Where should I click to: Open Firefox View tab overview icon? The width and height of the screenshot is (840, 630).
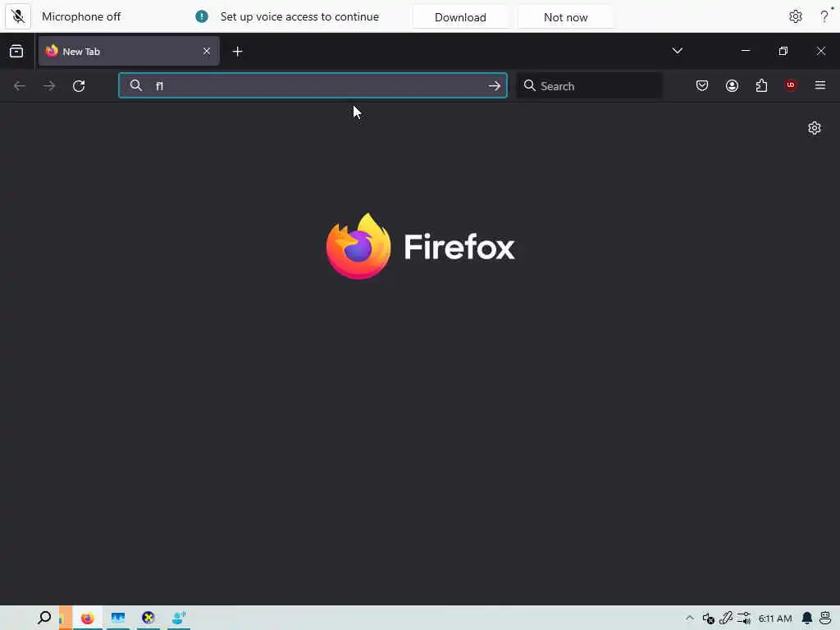16,52
